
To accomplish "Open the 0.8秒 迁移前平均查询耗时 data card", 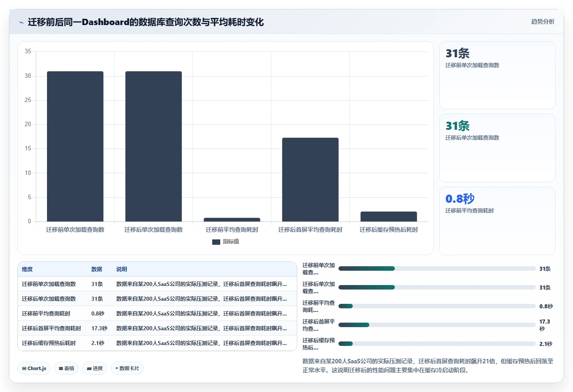I will click(x=497, y=221).
